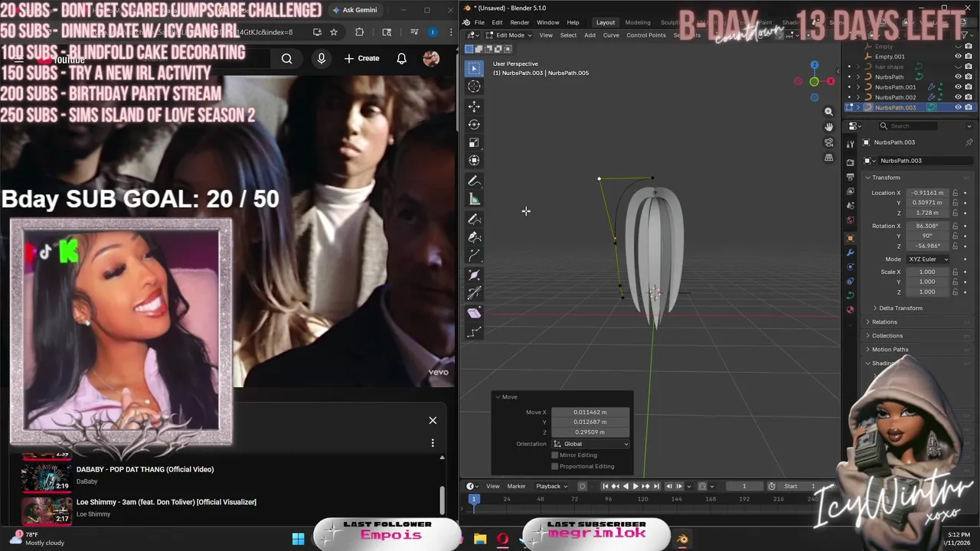
Task: Open the timeline Playback dropdown
Action: [x=550, y=486]
